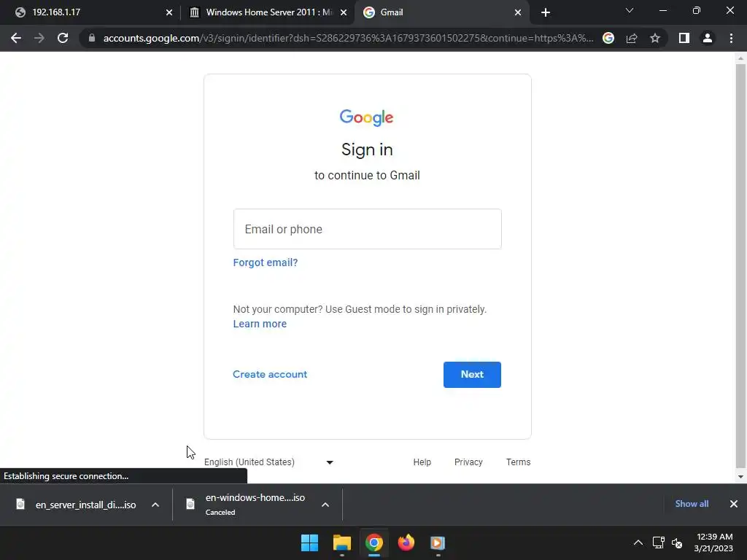The image size is (747, 560).
Task: Open File Explorer from taskbar
Action: coord(342,542)
